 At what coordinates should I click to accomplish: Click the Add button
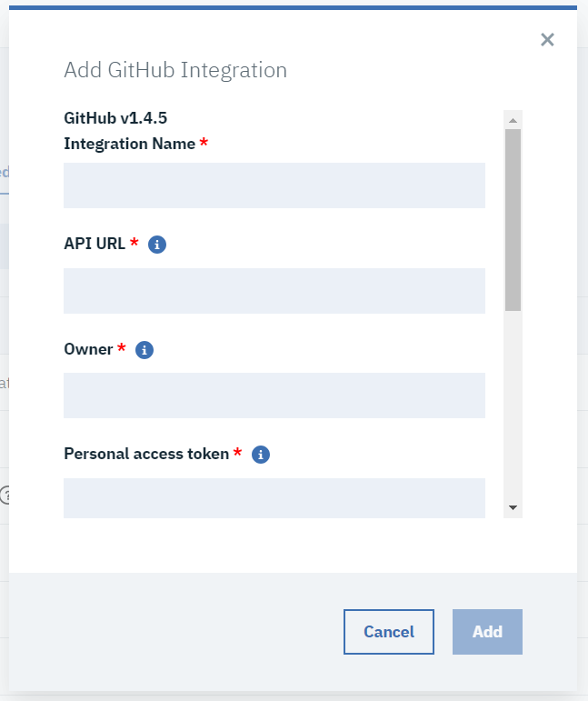coord(487,632)
